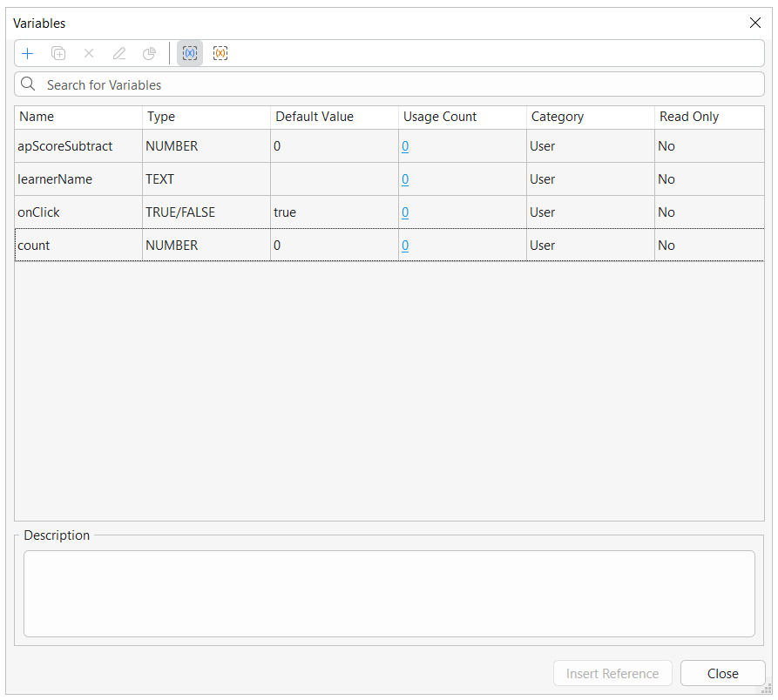Click the Insert Reference button

(x=612, y=673)
